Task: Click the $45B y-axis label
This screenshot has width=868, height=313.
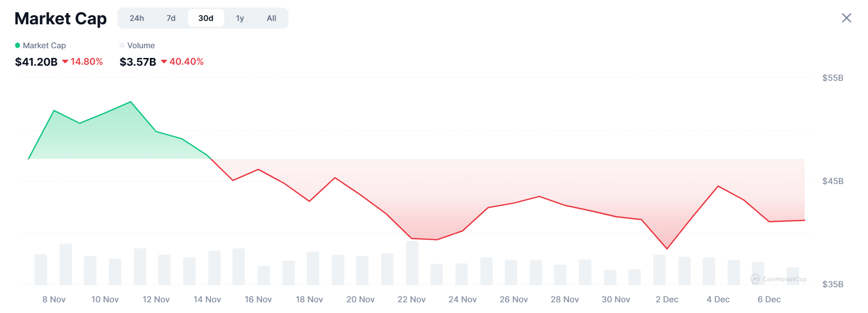Action: point(832,181)
